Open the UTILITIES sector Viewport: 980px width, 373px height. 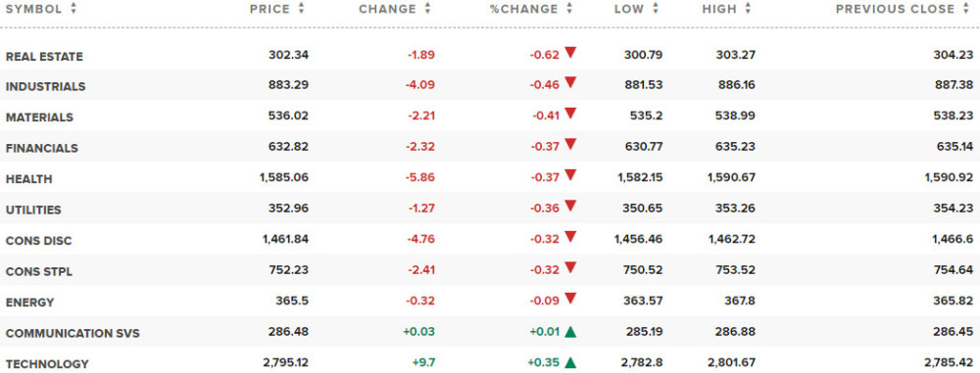tap(33, 210)
